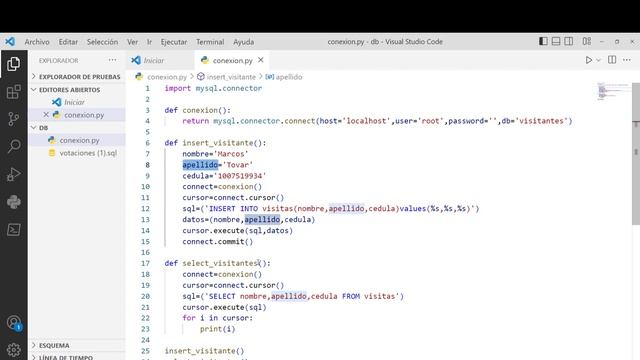Open the Search view

click(13, 146)
